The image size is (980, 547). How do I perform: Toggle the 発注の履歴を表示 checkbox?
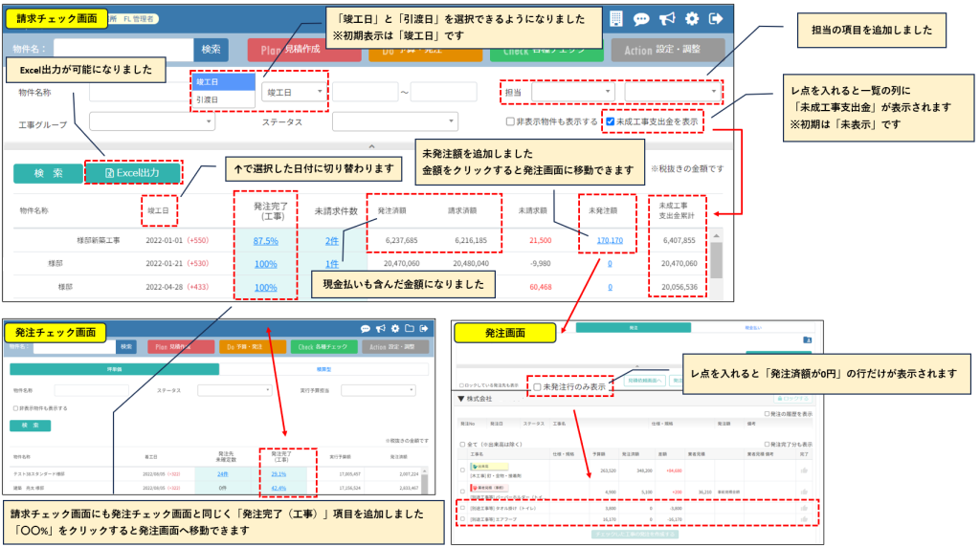tap(767, 414)
